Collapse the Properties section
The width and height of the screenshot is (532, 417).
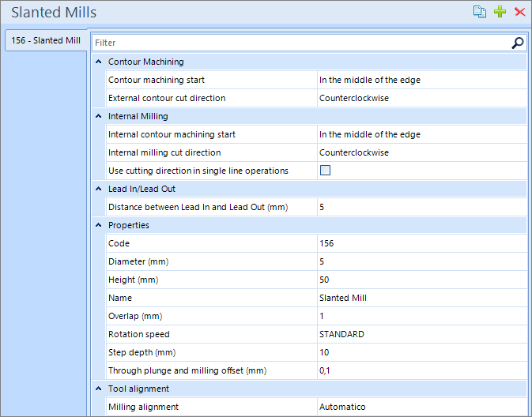tap(98, 225)
